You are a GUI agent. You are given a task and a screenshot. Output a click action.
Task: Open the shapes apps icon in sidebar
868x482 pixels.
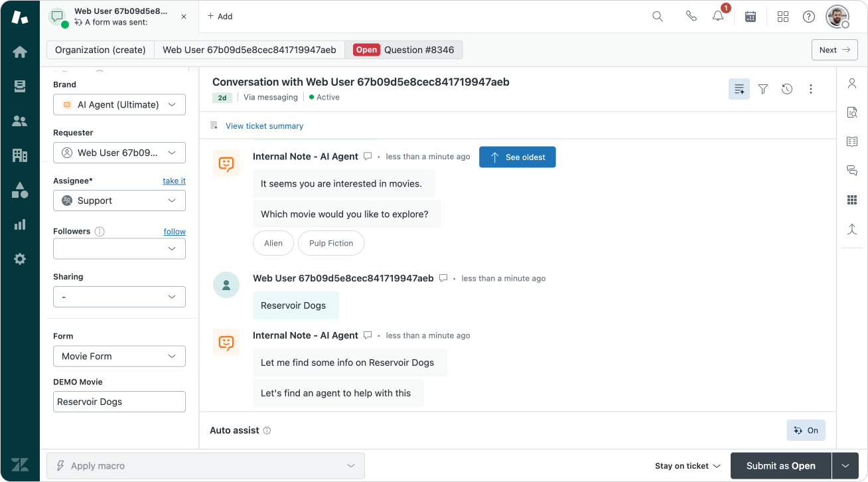point(20,190)
